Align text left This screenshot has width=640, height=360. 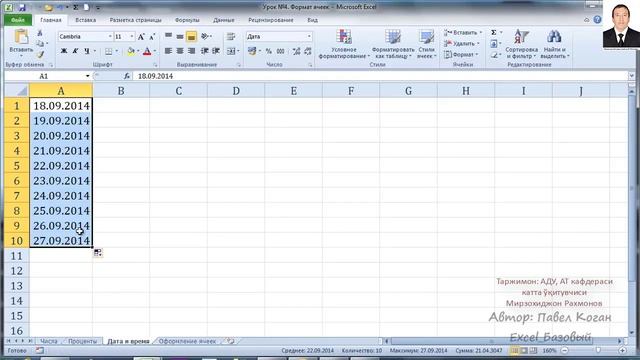[168, 51]
